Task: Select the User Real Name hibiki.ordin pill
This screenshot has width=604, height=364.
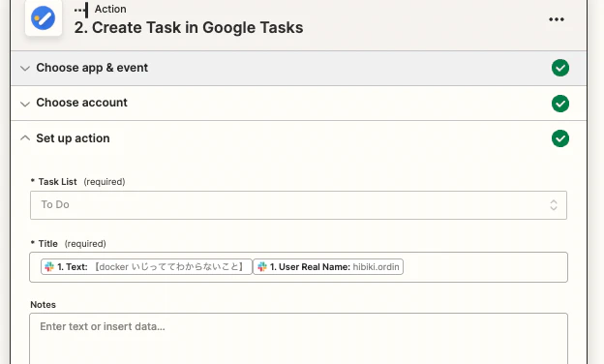Action: [328, 266]
